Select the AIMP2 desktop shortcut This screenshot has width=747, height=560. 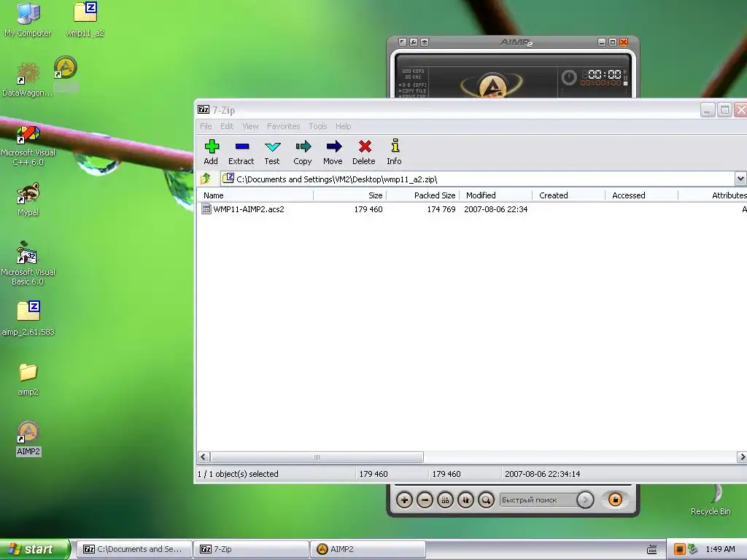(x=28, y=438)
